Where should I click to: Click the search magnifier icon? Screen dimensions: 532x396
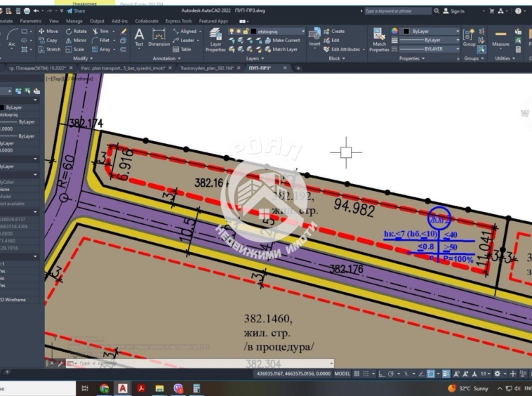(437, 11)
